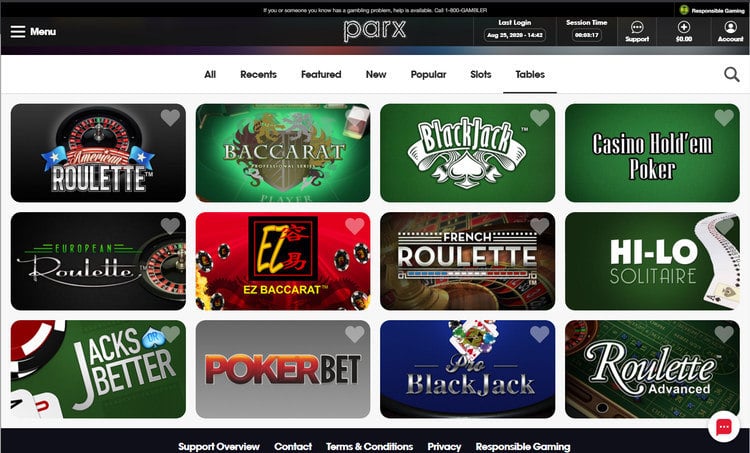This screenshot has width=750, height=453.
Task: Select the Popular tab
Action: 428,74
